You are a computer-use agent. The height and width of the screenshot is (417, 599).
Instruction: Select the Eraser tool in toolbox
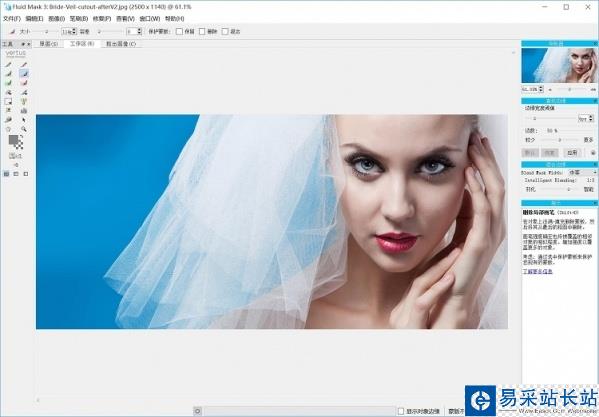[x=8, y=120]
